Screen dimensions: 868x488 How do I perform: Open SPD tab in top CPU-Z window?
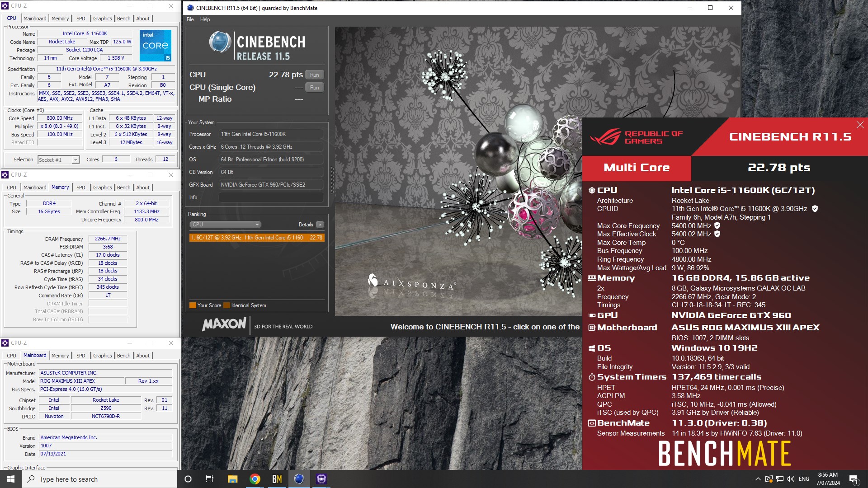click(x=80, y=19)
